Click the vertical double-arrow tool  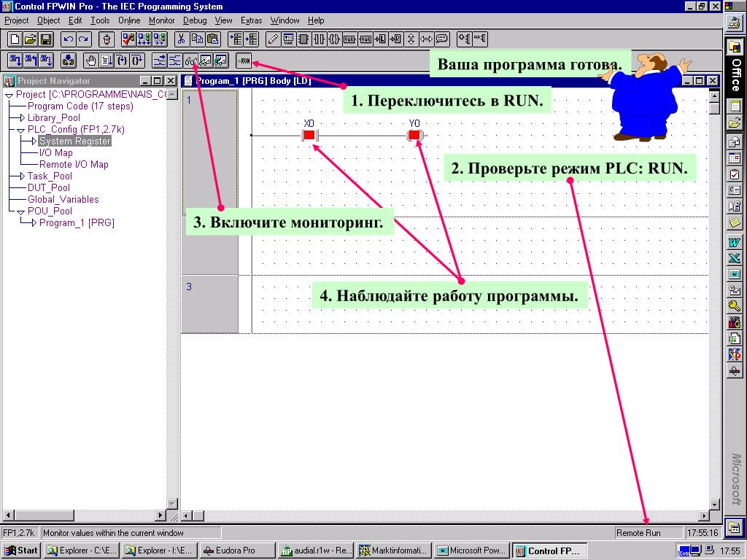(x=411, y=39)
